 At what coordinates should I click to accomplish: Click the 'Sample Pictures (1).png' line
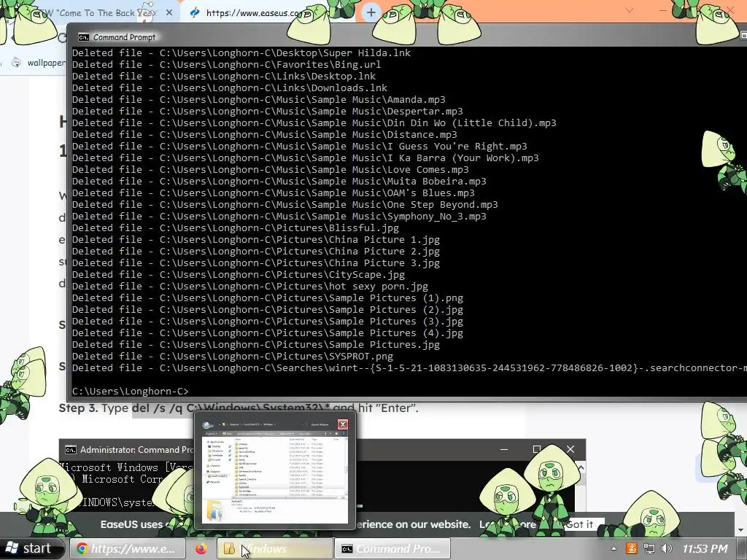[267, 297]
